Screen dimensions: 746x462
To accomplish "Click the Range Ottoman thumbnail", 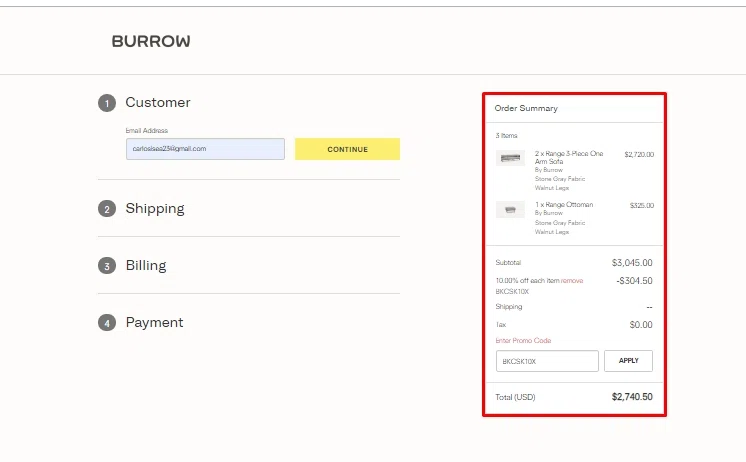I will click(x=510, y=209).
